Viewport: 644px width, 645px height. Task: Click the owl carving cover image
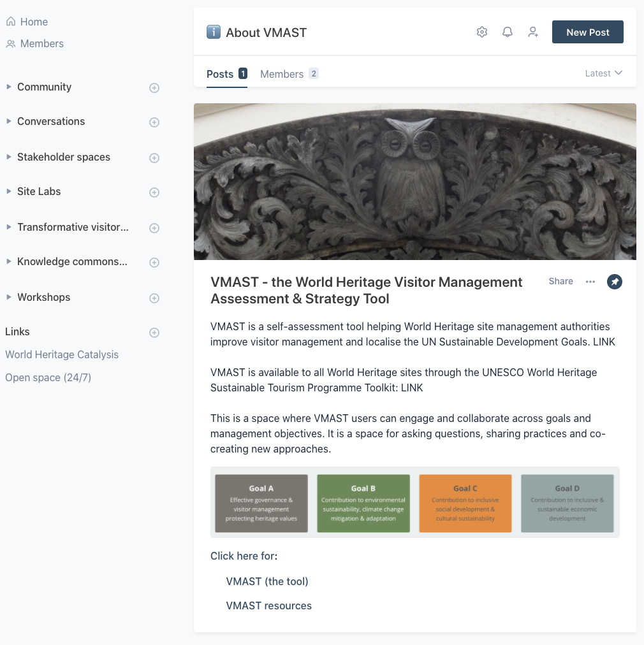(415, 182)
